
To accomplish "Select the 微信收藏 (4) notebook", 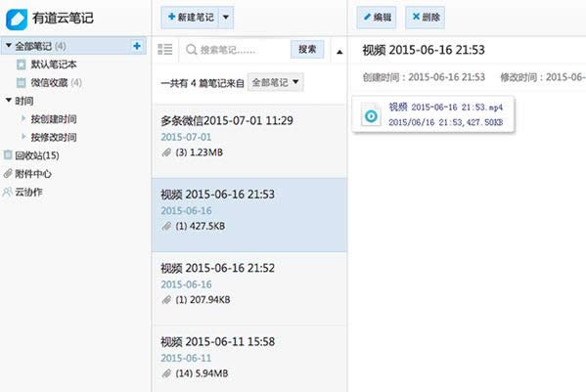I will [49, 82].
